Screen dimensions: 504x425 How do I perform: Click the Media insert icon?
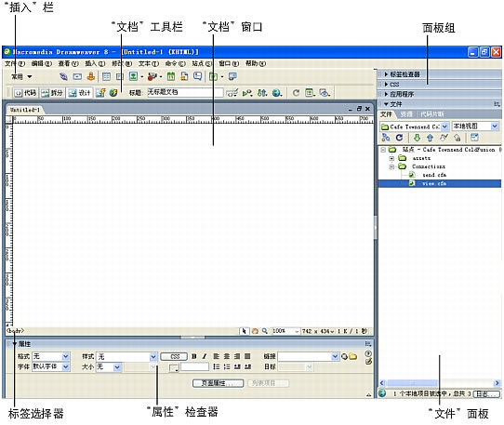point(152,76)
